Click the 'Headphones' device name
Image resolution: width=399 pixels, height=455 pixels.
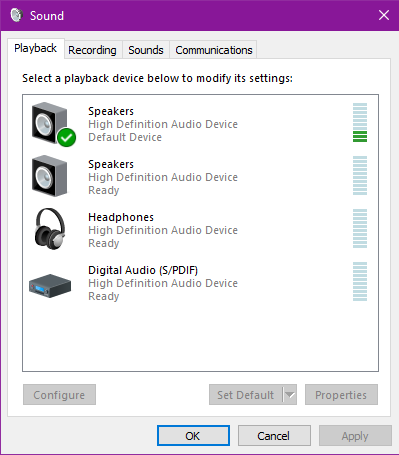point(121,217)
